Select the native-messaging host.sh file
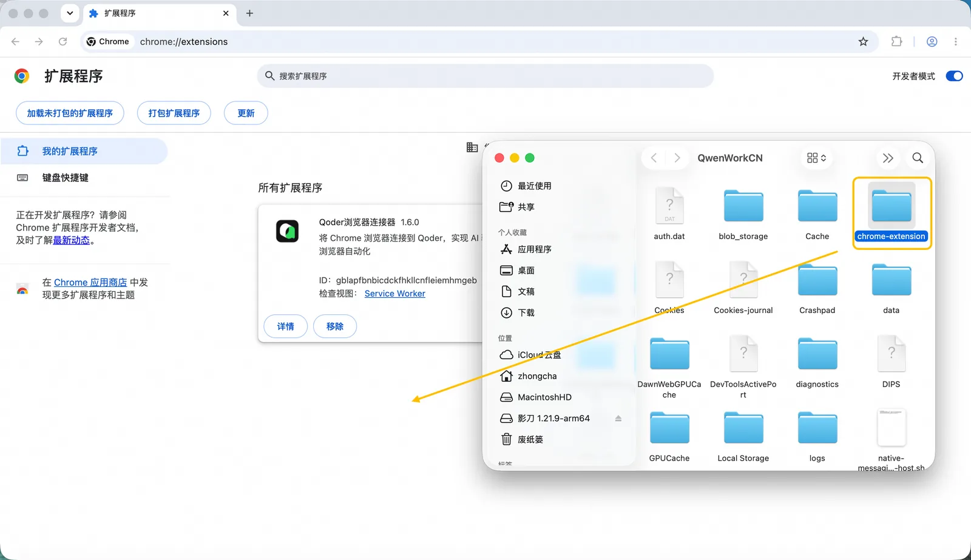Screen dimensions: 971x560 coord(891,428)
